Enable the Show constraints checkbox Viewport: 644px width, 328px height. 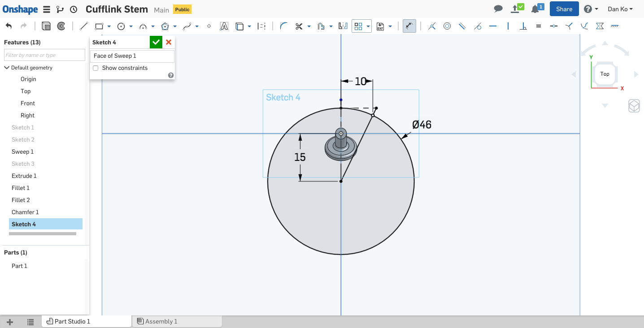[96, 68]
